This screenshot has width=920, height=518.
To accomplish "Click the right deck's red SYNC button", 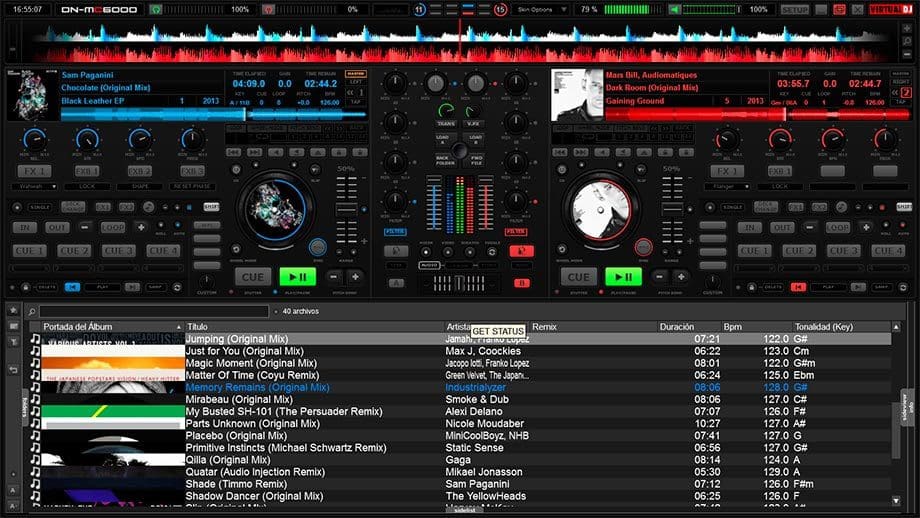I will (x=643, y=247).
